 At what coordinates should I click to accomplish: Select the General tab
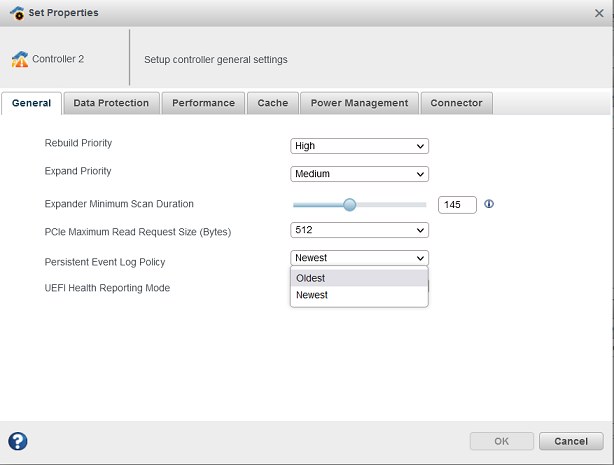32,103
